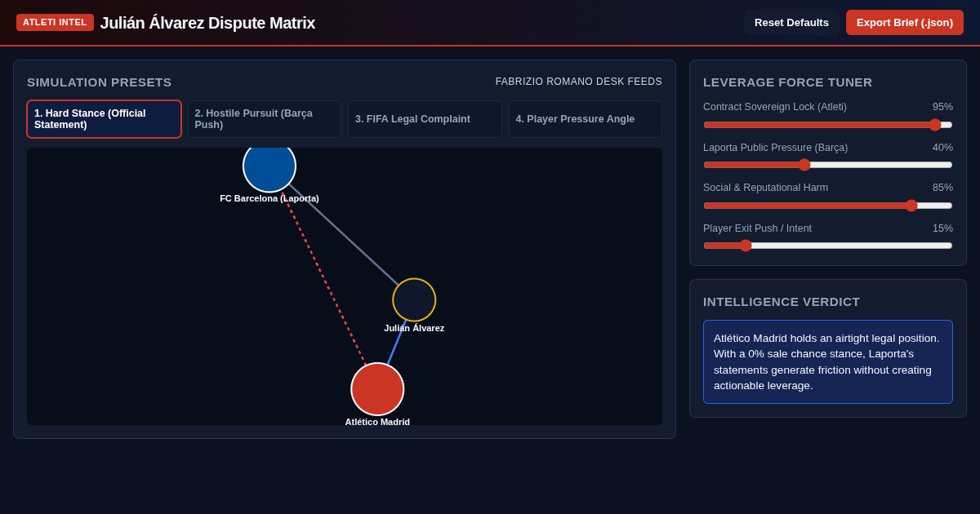
Task: Click the Leverage Force Tuner heading
Action: (x=787, y=82)
